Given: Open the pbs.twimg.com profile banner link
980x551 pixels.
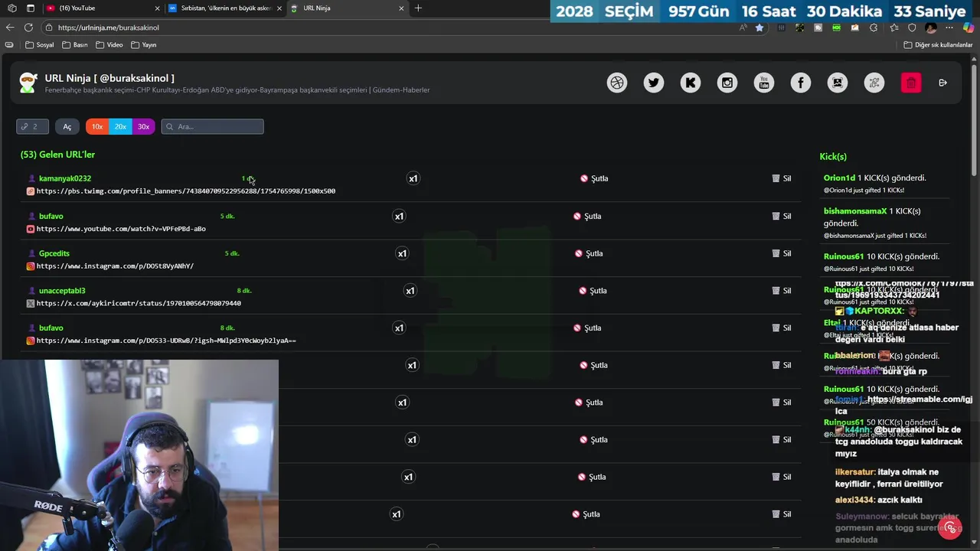Looking at the screenshot, I should click(x=186, y=191).
